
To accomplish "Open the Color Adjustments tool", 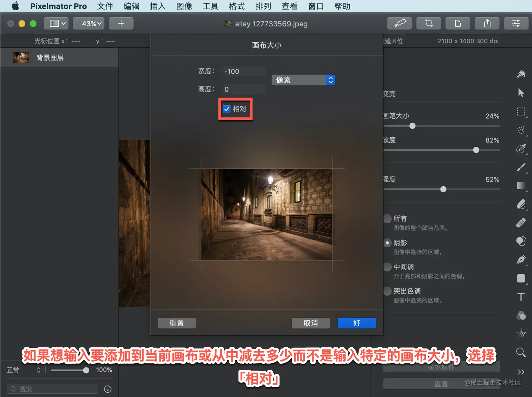I will (x=521, y=315).
